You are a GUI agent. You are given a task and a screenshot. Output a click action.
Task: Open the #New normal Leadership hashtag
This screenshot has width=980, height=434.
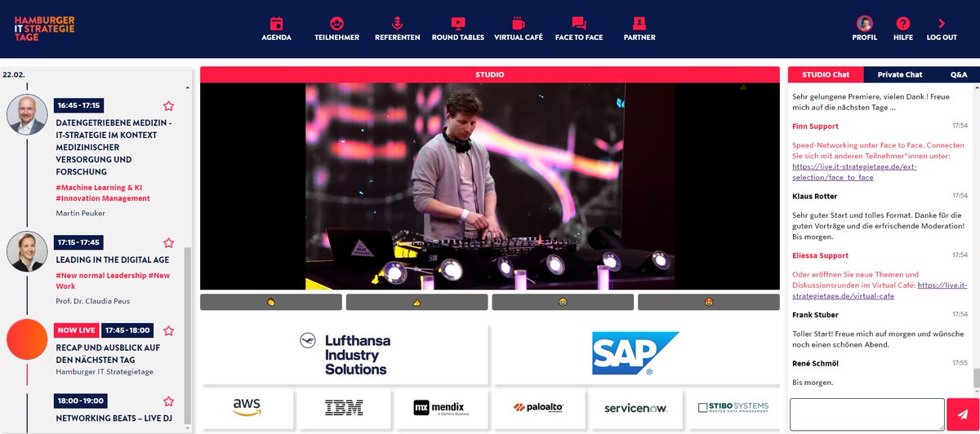[x=100, y=276]
